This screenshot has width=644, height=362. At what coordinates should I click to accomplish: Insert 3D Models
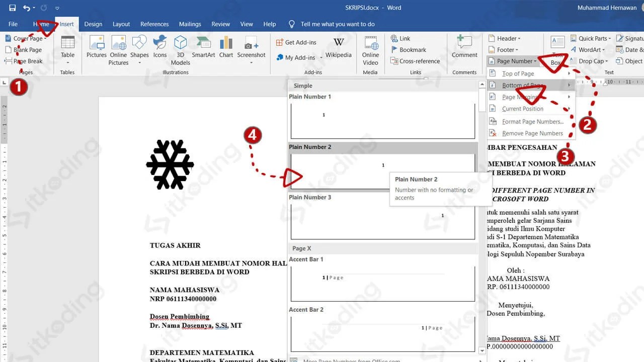181,50
